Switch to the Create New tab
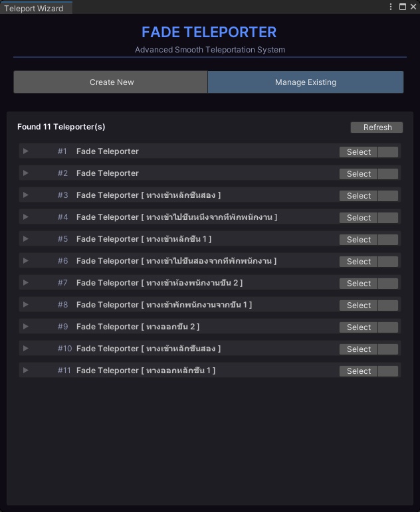Screen dimensions: 420x512 (111, 82)
